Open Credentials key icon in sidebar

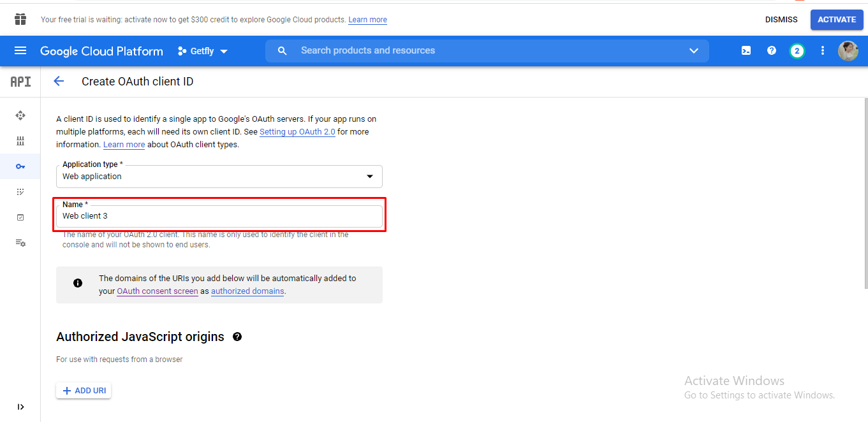pyautogui.click(x=20, y=166)
